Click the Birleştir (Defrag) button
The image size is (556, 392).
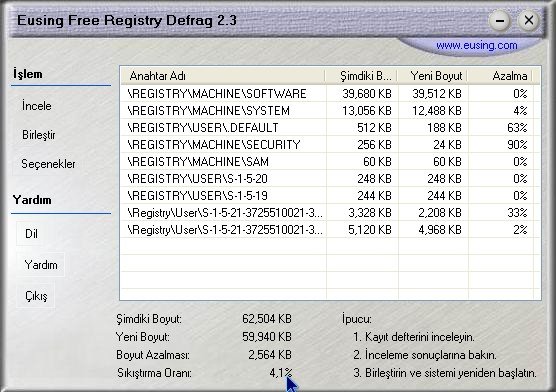click(39, 135)
